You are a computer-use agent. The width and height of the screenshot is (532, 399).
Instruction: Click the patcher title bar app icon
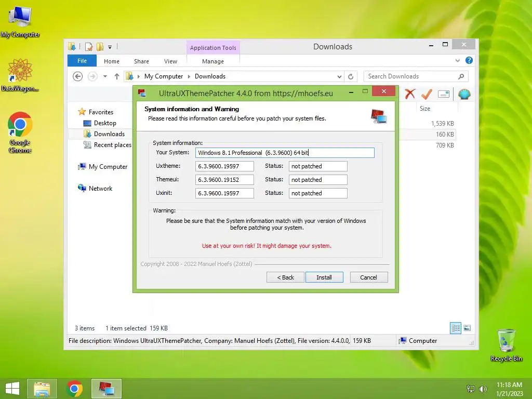142,93
